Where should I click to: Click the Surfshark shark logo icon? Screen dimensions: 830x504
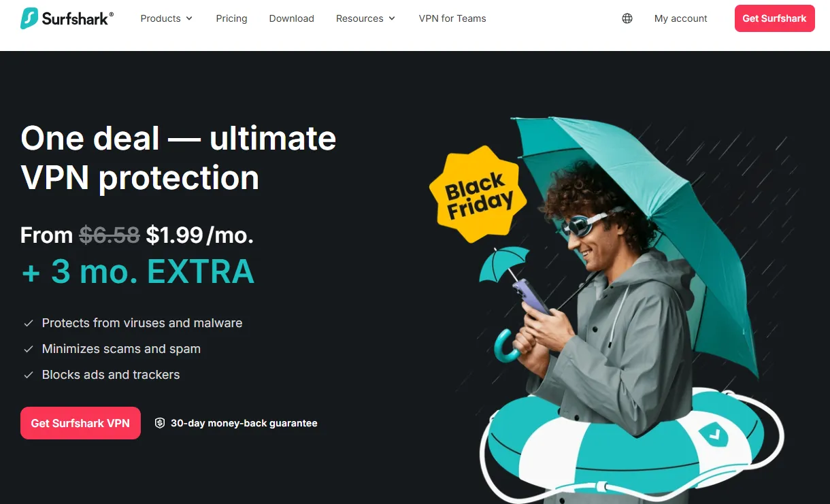pyautogui.click(x=29, y=18)
